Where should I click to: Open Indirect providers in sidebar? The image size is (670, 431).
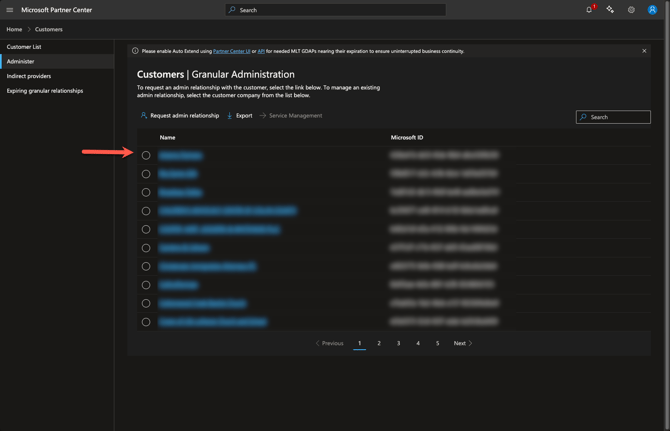[29, 76]
